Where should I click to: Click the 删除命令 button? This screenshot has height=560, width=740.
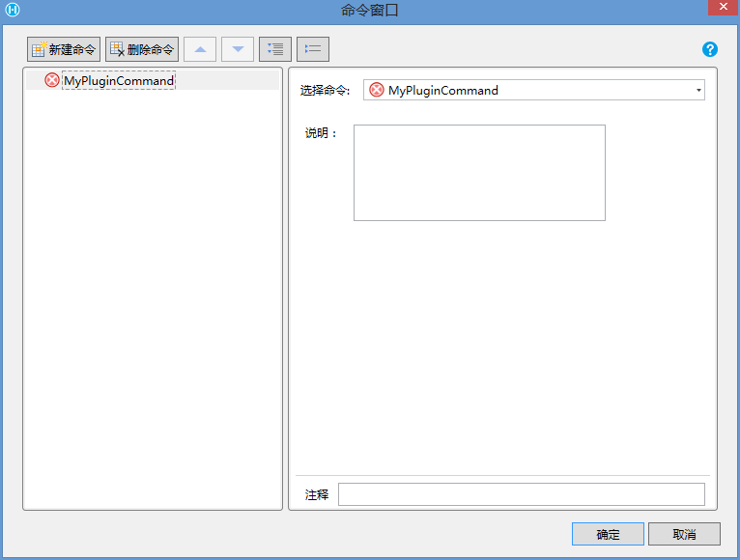tap(142, 49)
